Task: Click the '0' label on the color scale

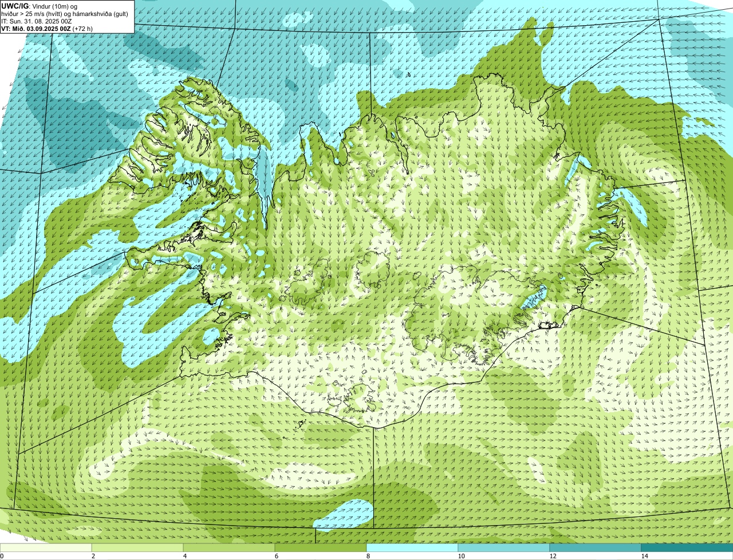Action: coord(2,556)
